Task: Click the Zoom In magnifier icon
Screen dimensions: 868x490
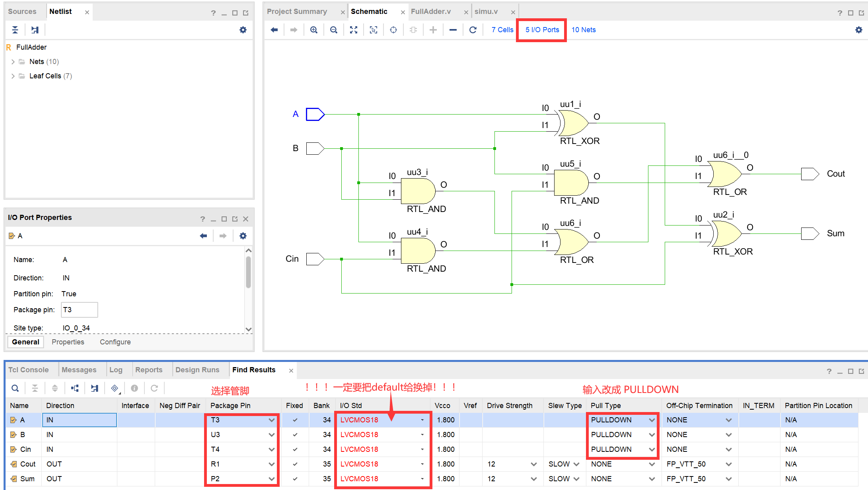Action: click(314, 30)
